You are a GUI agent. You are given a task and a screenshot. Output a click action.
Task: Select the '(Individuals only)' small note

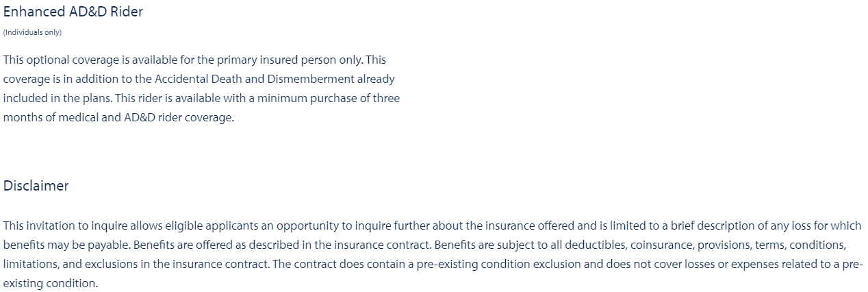32,32
